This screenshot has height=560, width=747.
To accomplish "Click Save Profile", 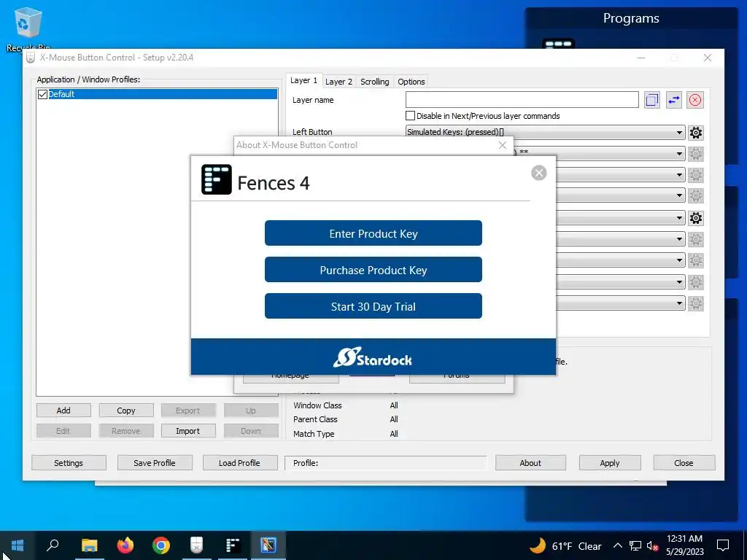I will pos(155,463).
